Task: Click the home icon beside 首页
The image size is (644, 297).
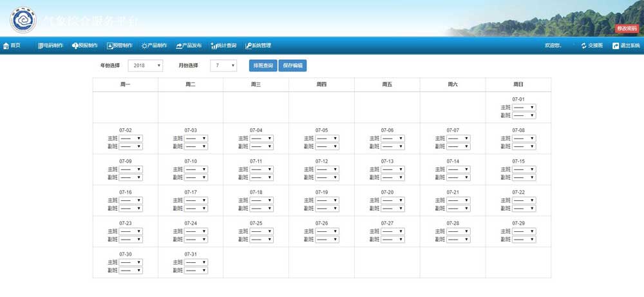Action: coord(6,46)
